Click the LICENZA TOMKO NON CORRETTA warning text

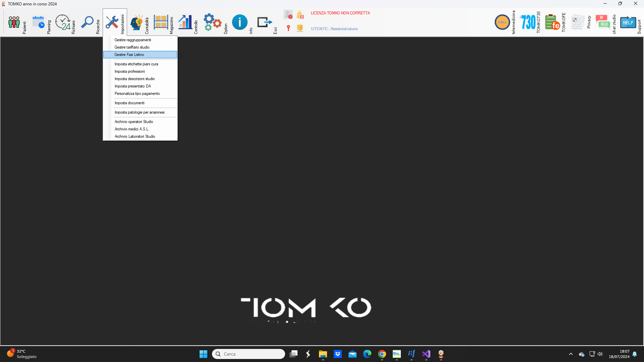coord(340,13)
